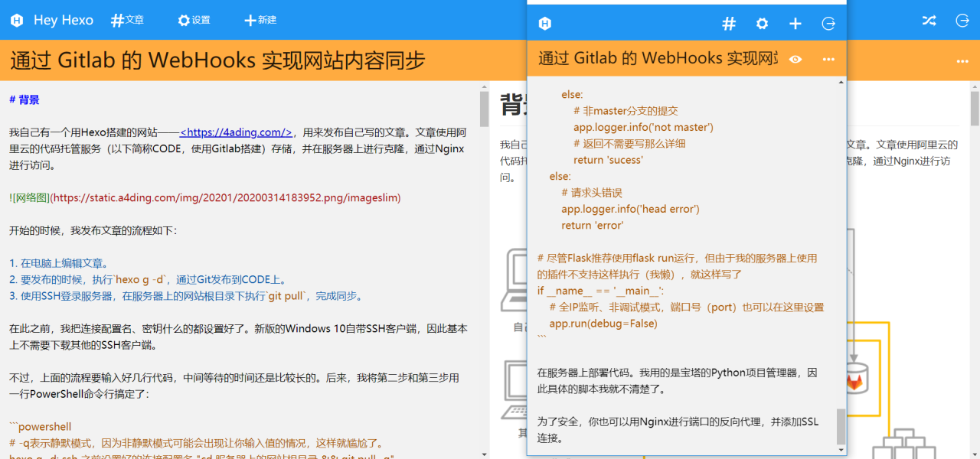Click the '# -q表示静默模式' comment line

pyautogui.click(x=196, y=443)
